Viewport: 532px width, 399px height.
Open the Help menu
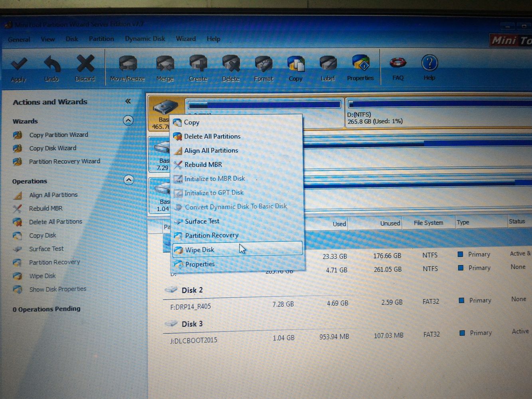pyautogui.click(x=214, y=39)
